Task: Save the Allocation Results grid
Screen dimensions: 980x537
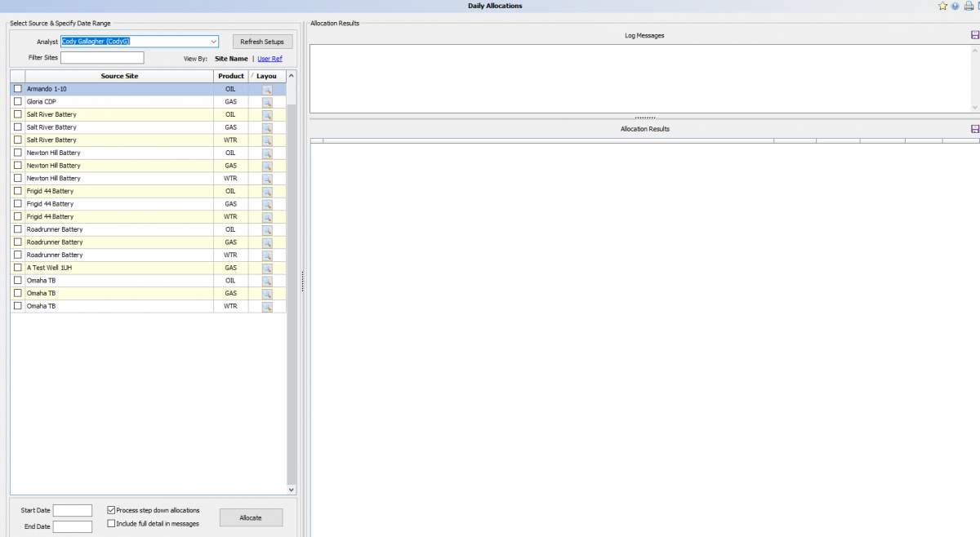Action: coord(974,128)
